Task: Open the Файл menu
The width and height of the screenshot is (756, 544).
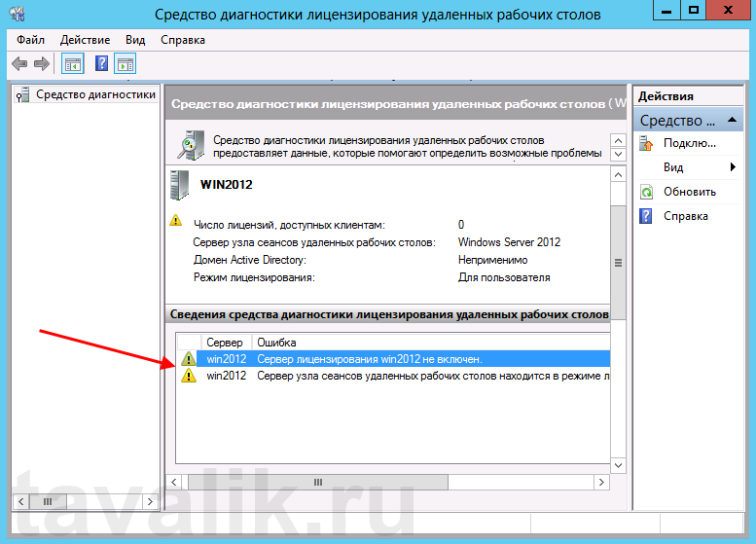Action: click(x=30, y=40)
